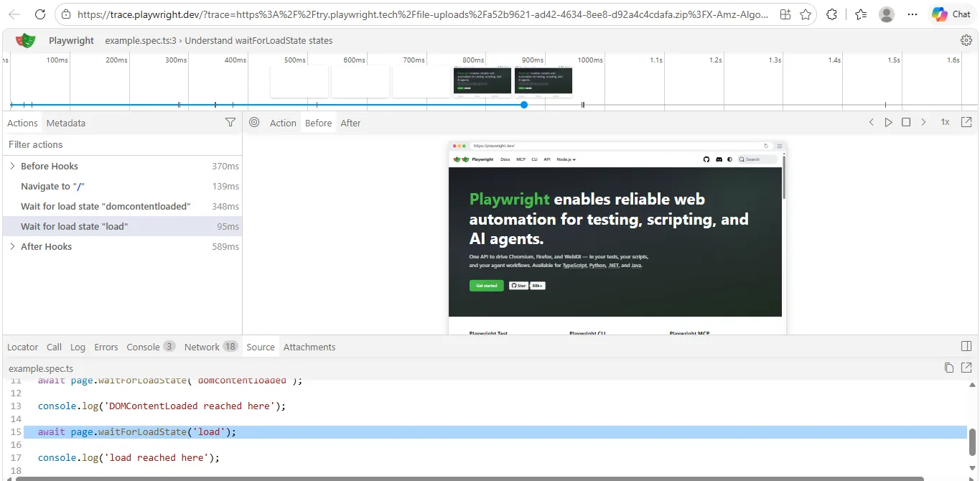Open the Attachments tab
This screenshot has height=481, width=980.
pyautogui.click(x=309, y=347)
